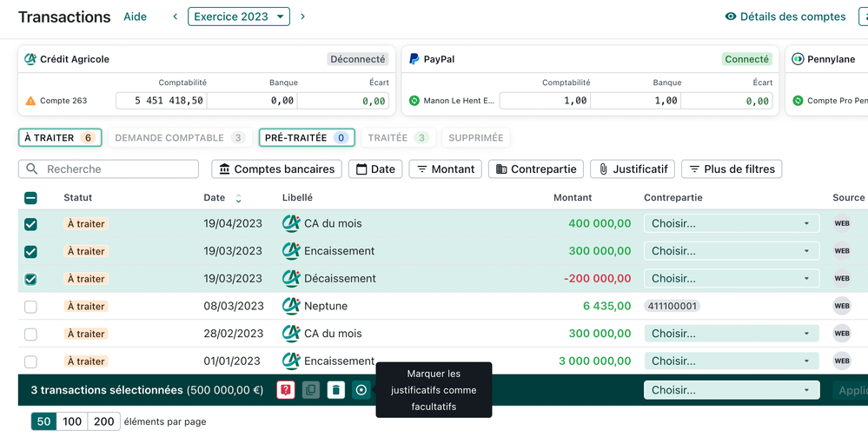Select the Neptune transaction checkbox
Viewport: 868px width, 437px height.
click(x=30, y=307)
